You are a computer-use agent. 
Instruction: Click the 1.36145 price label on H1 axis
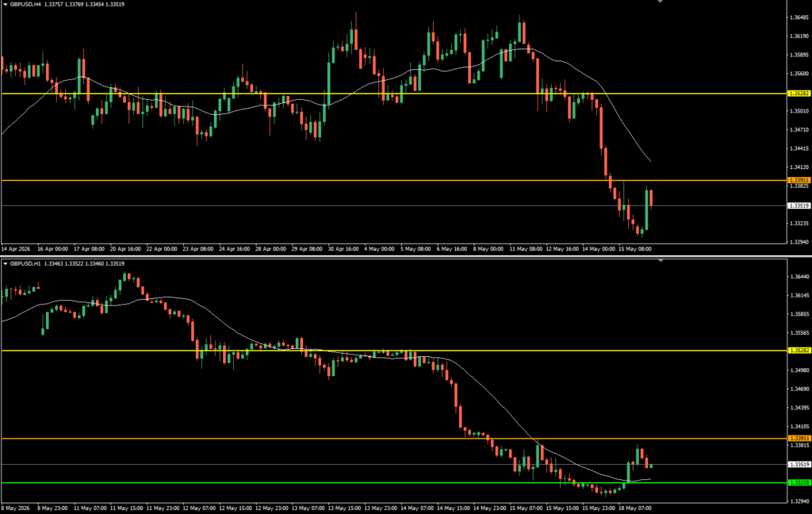(x=799, y=295)
